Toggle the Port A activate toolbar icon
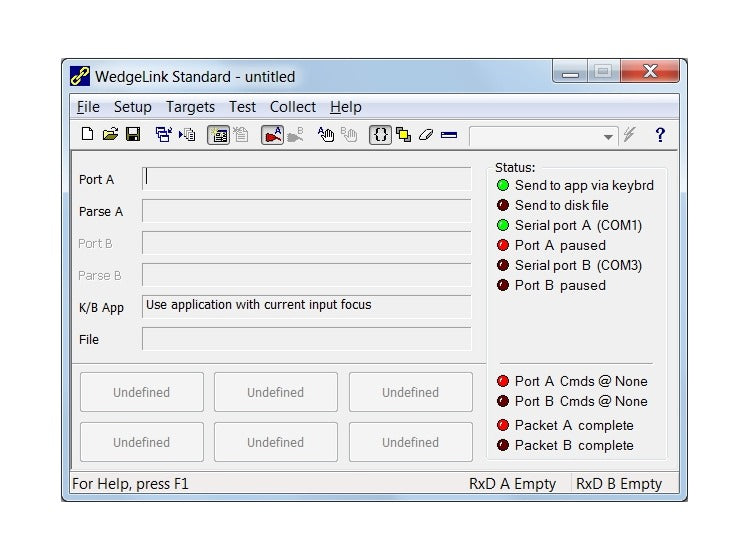 click(x=272, y=135)
